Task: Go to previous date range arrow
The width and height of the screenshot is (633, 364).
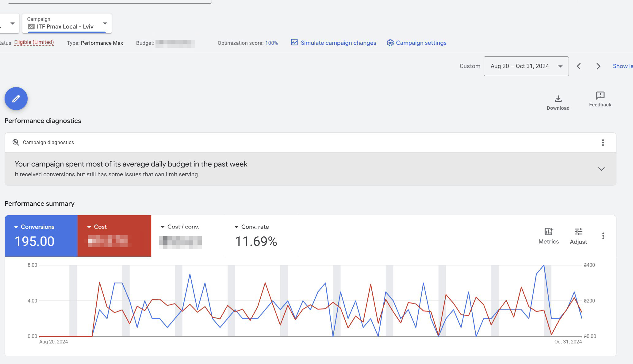Action: point(579,66)
